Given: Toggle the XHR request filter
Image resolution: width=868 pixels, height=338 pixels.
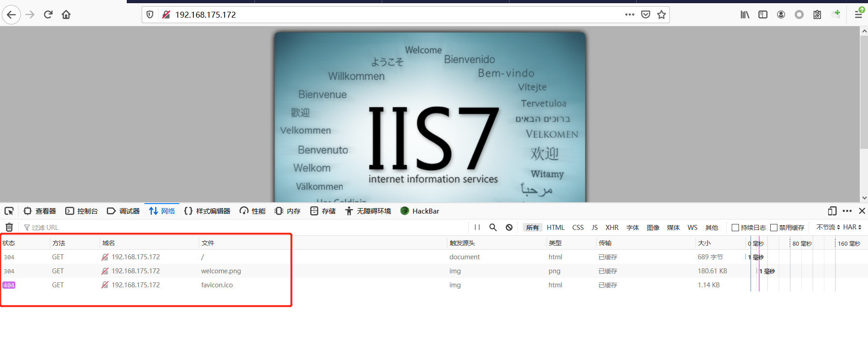Looking at the screenshot, I should pyautogui.click(x=612, y=228).
